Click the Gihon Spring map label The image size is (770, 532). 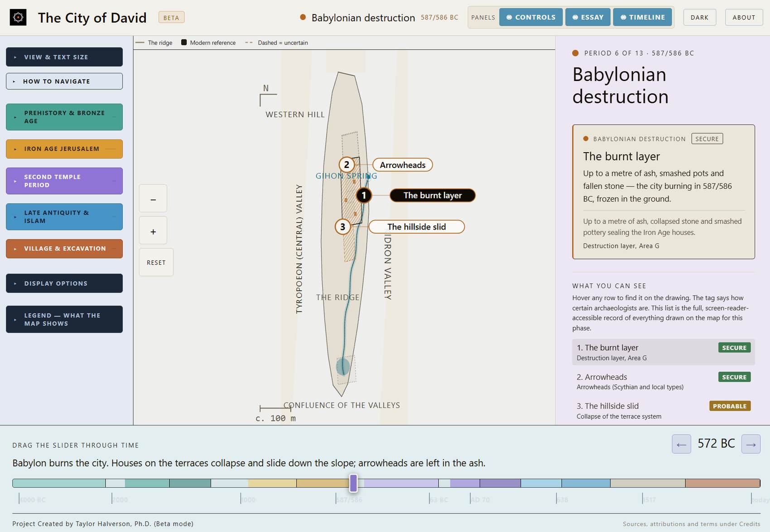point(346,176)
